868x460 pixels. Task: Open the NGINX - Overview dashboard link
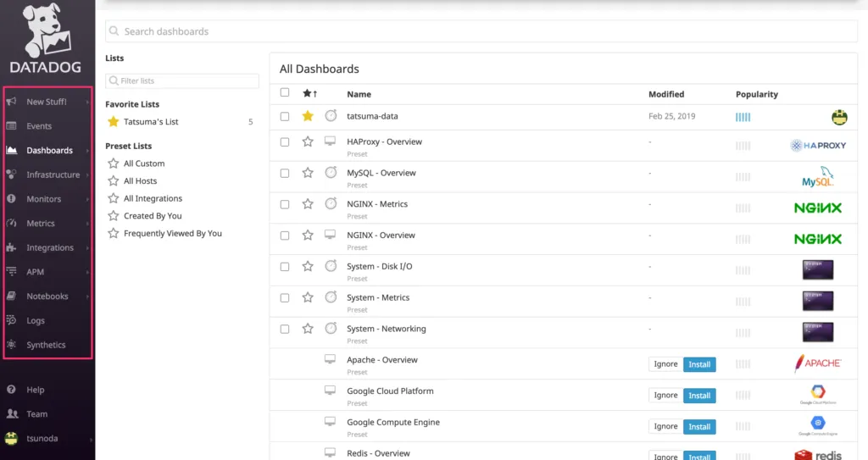pos(381,236)
